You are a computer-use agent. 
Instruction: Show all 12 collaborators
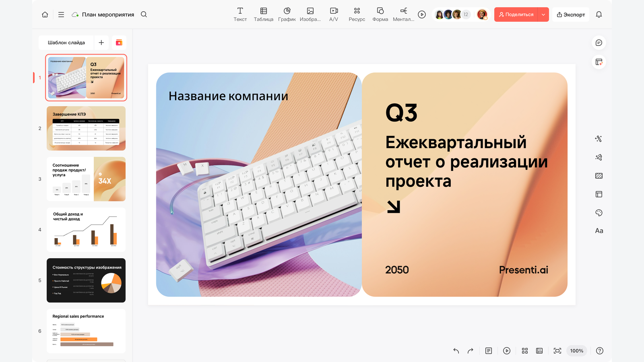466,14
